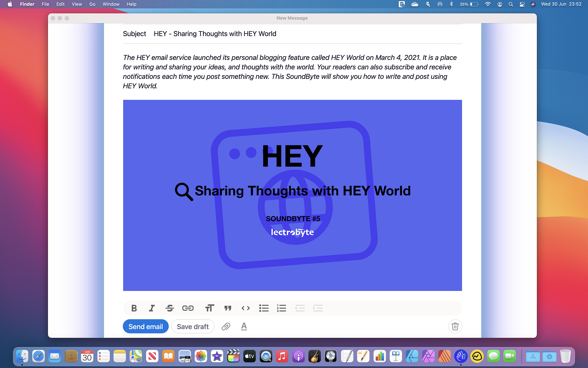Open the Finder menu
The image size is (588, 368).
(x=27, y=4)
